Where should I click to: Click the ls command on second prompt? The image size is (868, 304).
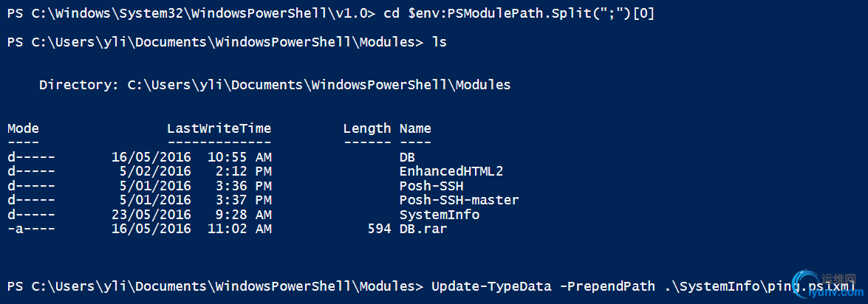tap(439, 42)
